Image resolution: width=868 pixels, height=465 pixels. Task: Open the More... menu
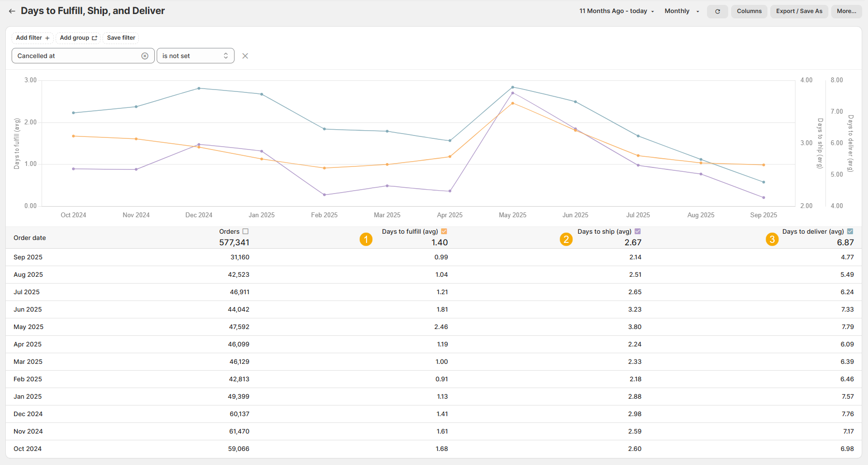pyautogui.click(x=846, y=11)
